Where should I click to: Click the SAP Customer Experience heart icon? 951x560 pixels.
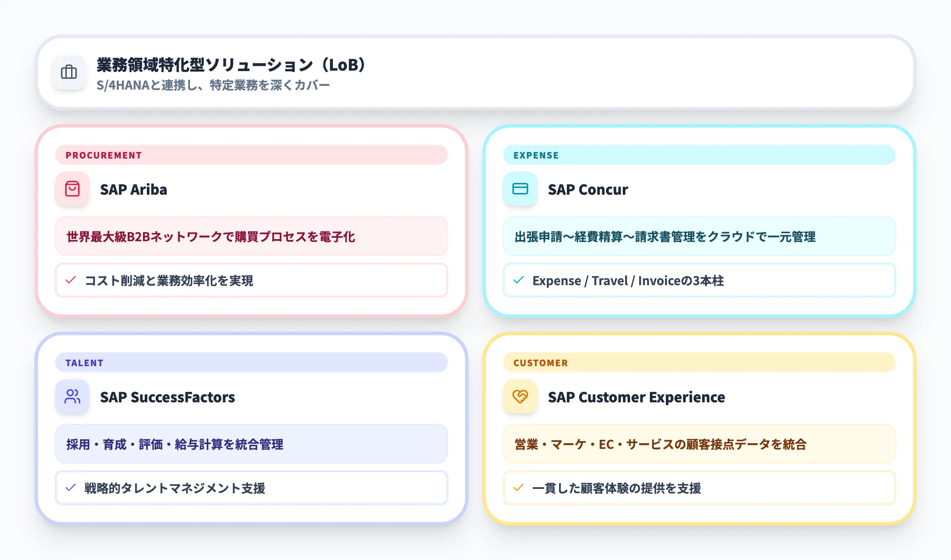[520, 397]
